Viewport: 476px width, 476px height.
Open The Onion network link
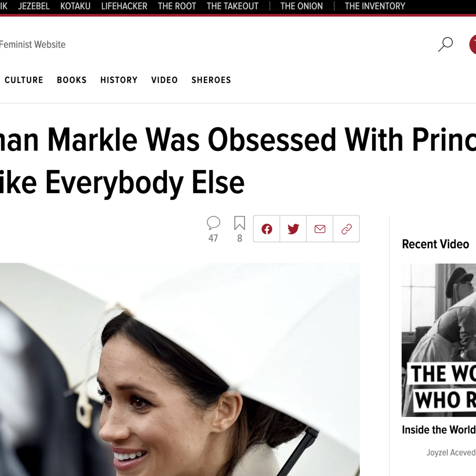click(x=302, y=6)
